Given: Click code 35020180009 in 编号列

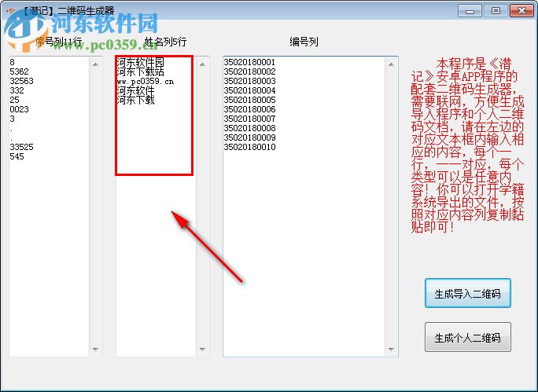Looking at the screenshot, I should point(249,137).
